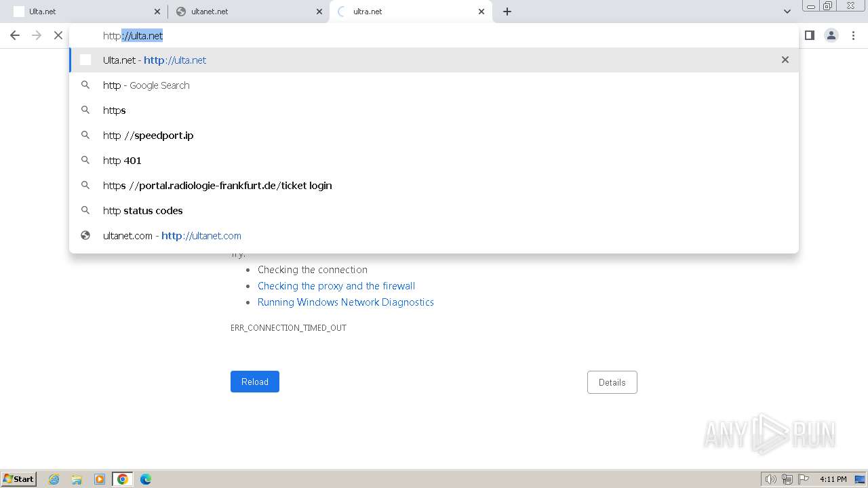Go back to the previous page
Viewport: 868px width, 488px height.
tap(15, 35)
